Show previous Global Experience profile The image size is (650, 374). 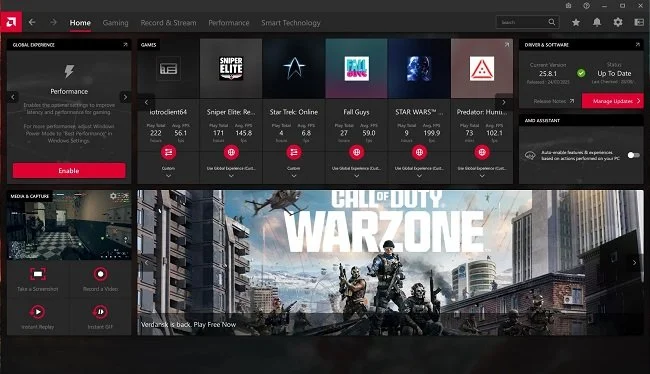[x=12, y=97]
